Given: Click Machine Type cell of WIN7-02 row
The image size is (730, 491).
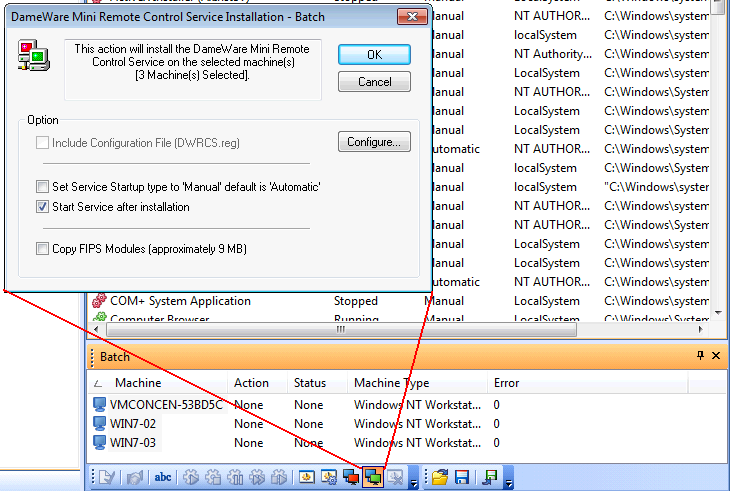Looking at the screenshot, I should pos(417,424).
